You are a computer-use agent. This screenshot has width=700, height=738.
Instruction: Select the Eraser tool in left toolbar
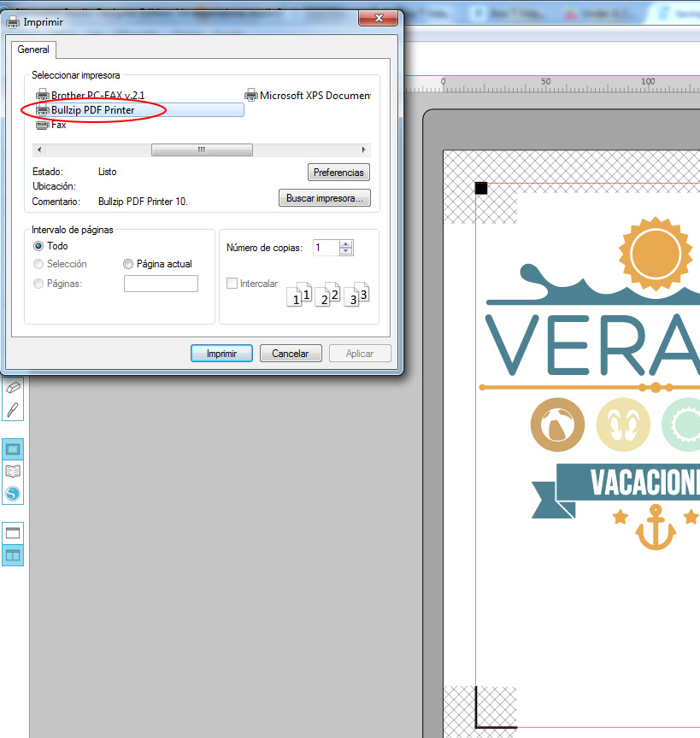click(x=13, y=387)
